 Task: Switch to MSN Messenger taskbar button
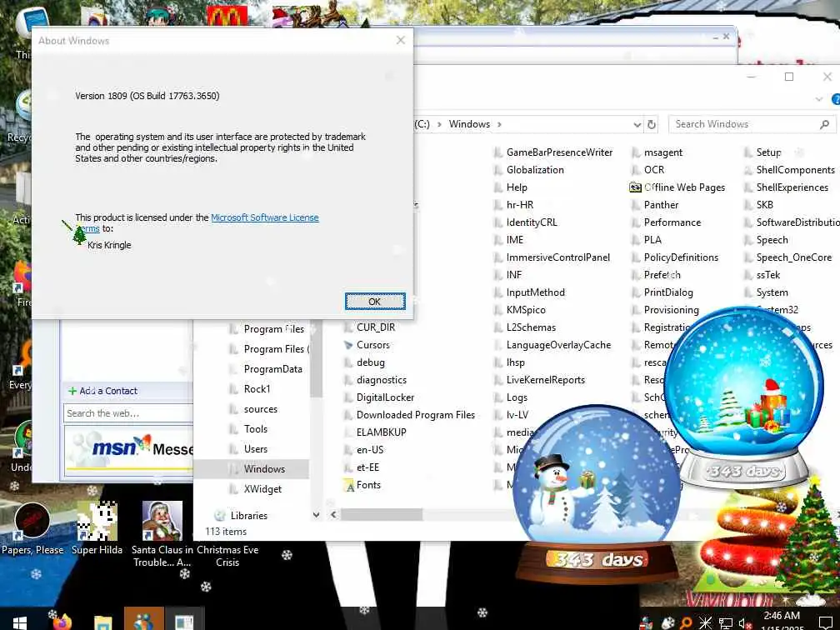click(x=143, y=620)
